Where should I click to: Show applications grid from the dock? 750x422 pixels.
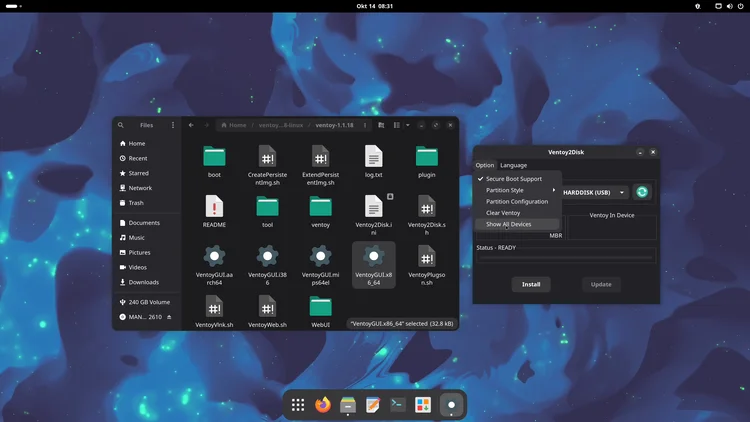[298, 405]
